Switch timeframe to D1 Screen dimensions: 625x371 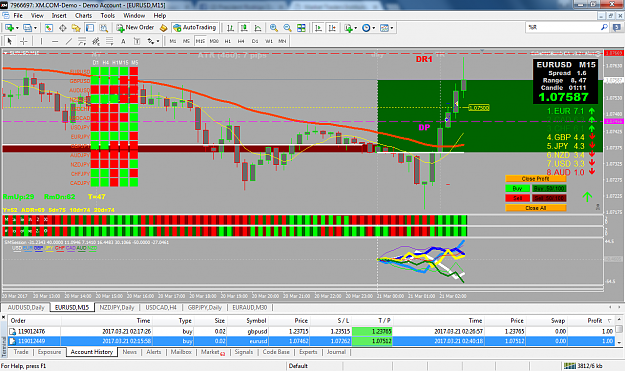255,41
